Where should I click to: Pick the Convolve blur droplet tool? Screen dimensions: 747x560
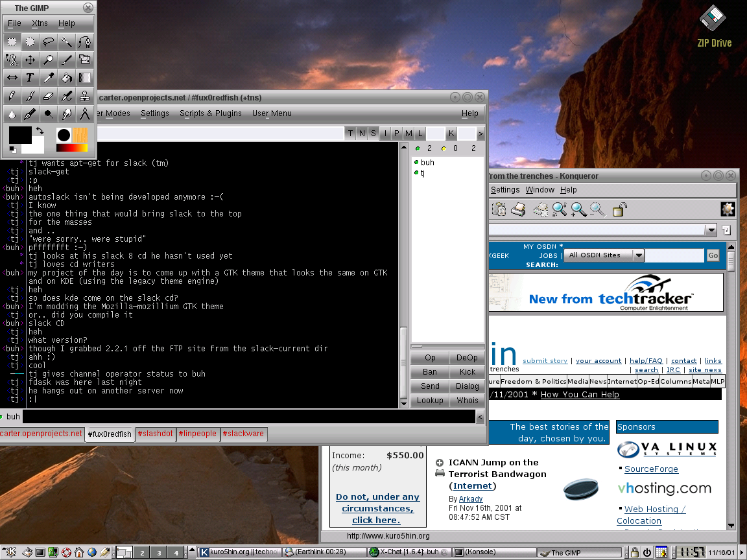(x=12, y=114)
